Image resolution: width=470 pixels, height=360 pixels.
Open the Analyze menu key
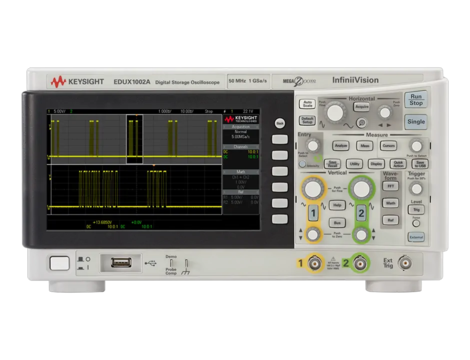(x=341, y=146)
